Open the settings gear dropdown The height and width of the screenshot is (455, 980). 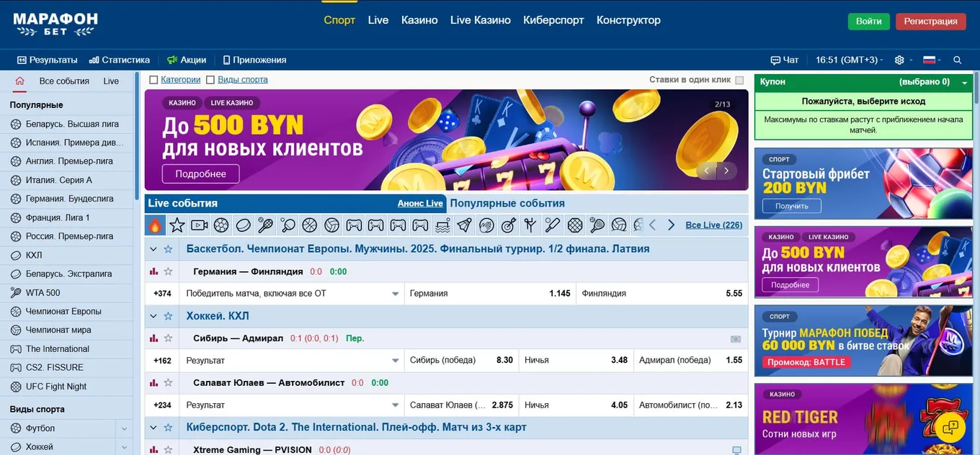[x=903, y=60]
